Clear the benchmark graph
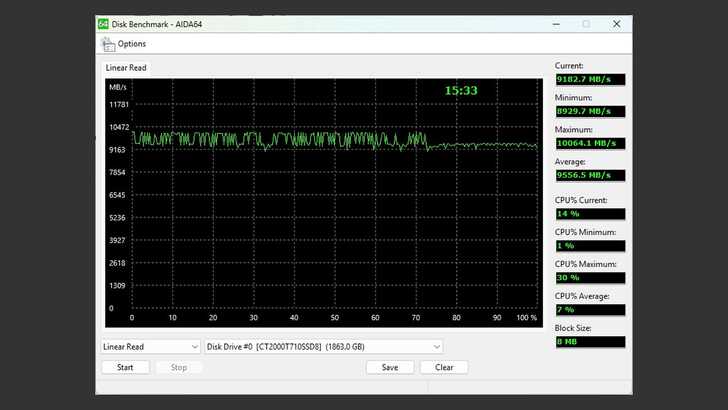Screen dimensions: 728x410 [x=444, y=367]
